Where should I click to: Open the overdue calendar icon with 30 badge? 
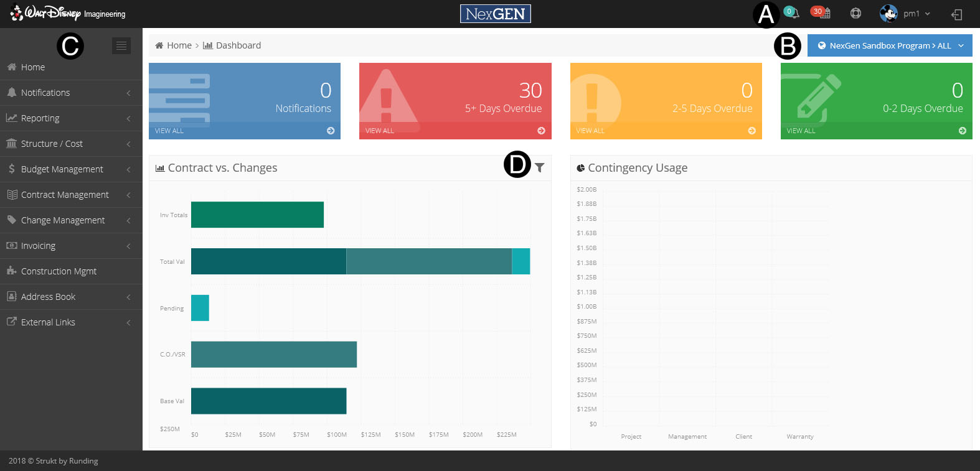coord(822,13)
